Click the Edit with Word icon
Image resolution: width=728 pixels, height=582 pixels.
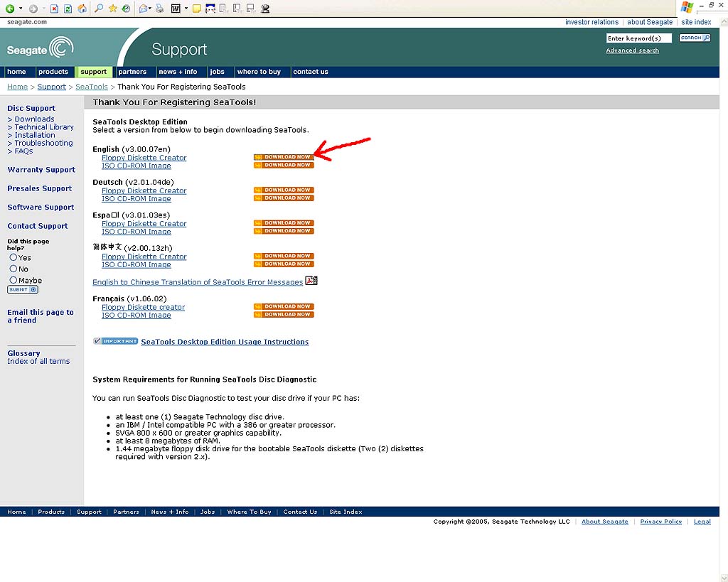point(176,9)
